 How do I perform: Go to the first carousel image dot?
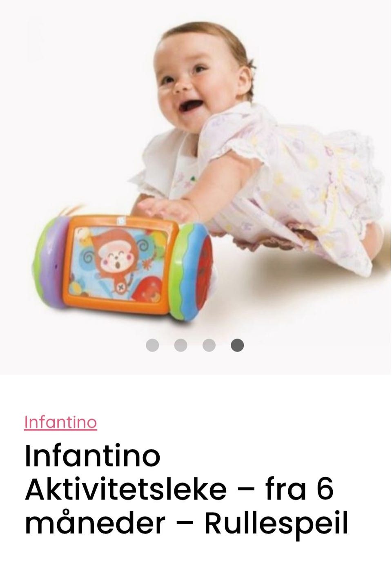click(152, 345)
